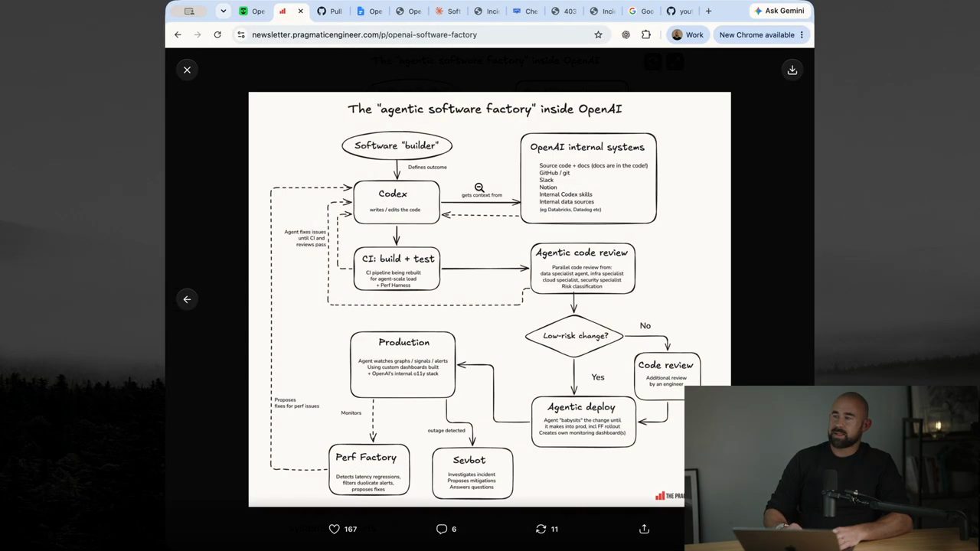Screen dimensions: 980x551
Task: Open a new browser tab
Action: [x=708, y=11]
